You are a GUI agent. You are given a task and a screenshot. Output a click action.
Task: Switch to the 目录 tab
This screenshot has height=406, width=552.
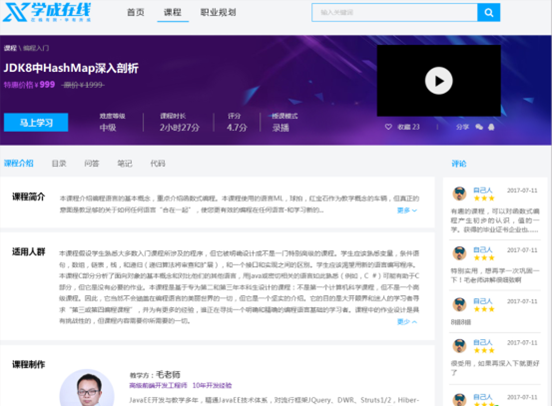pyautogui.click(x=59, y=163)
